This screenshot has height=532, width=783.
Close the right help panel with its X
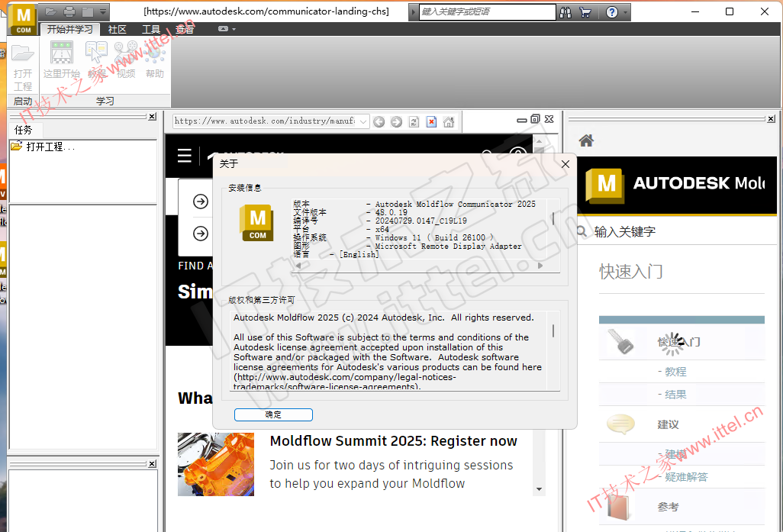(x=772, y=118)
